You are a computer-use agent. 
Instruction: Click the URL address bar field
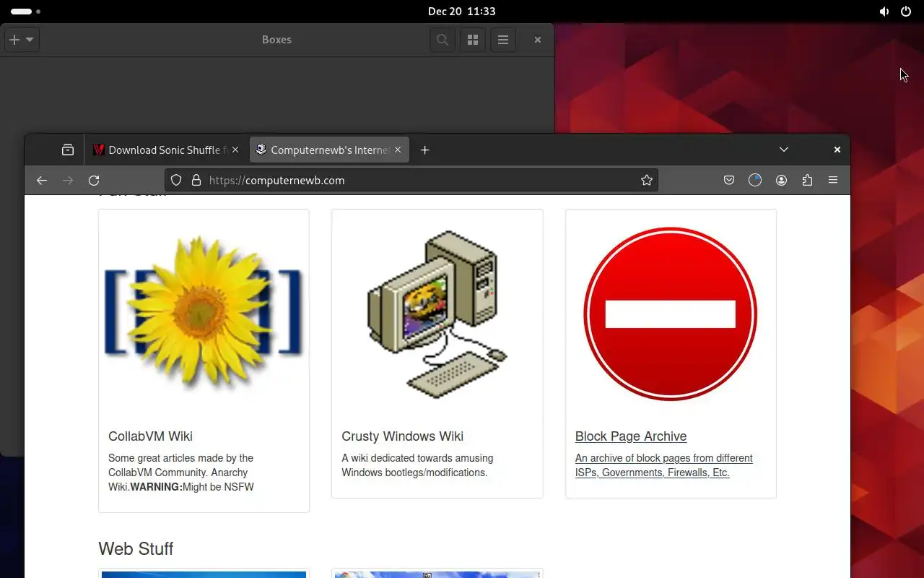[411, 181]
